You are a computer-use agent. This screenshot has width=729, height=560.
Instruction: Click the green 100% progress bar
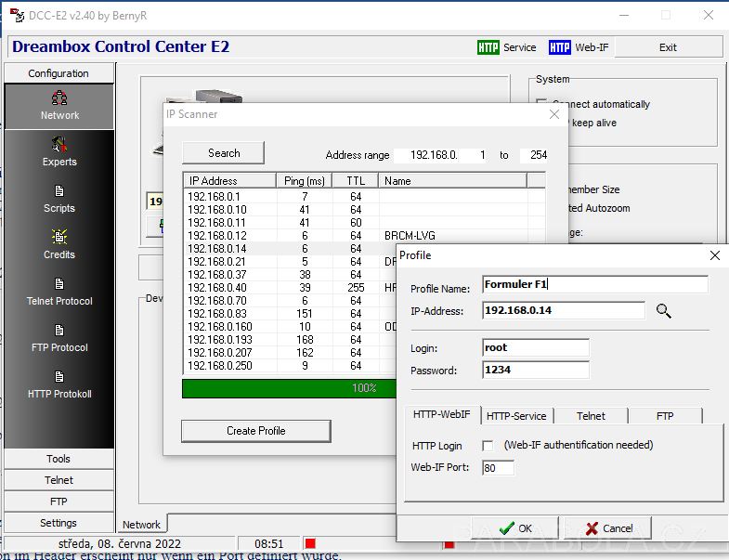click(x=289, y=388)
